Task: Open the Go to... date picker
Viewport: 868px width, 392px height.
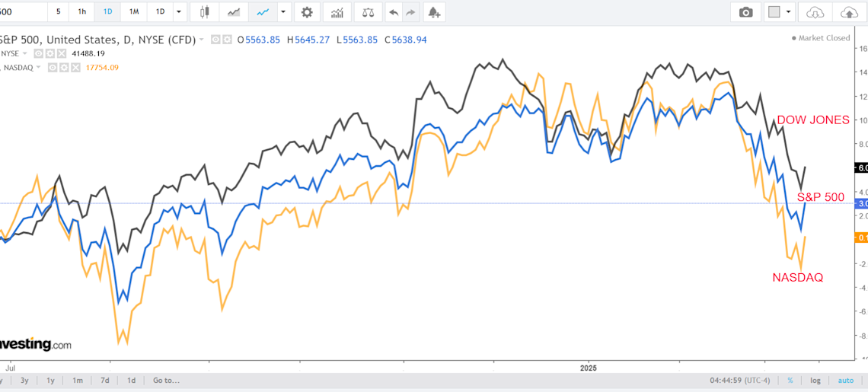Action: coord(167,381)
